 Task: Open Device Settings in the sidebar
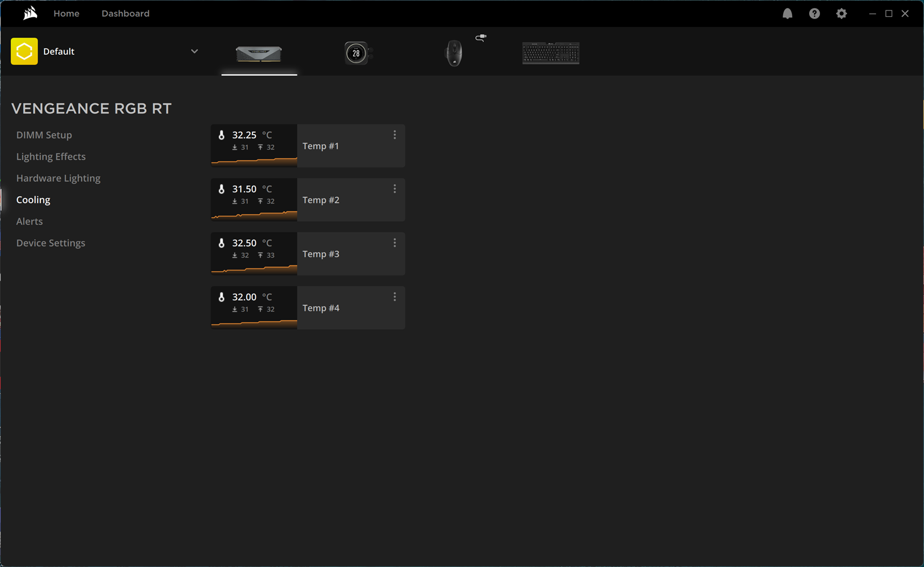point(51,243)
